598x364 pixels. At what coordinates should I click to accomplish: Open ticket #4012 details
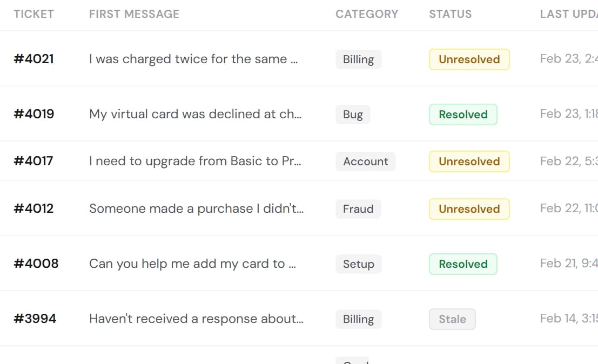(33, 208)
